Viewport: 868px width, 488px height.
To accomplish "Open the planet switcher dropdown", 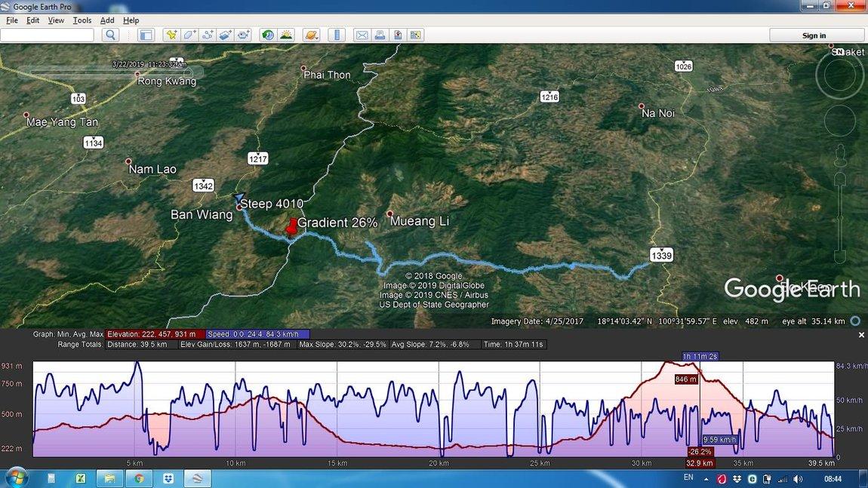I will coord(311,35).
